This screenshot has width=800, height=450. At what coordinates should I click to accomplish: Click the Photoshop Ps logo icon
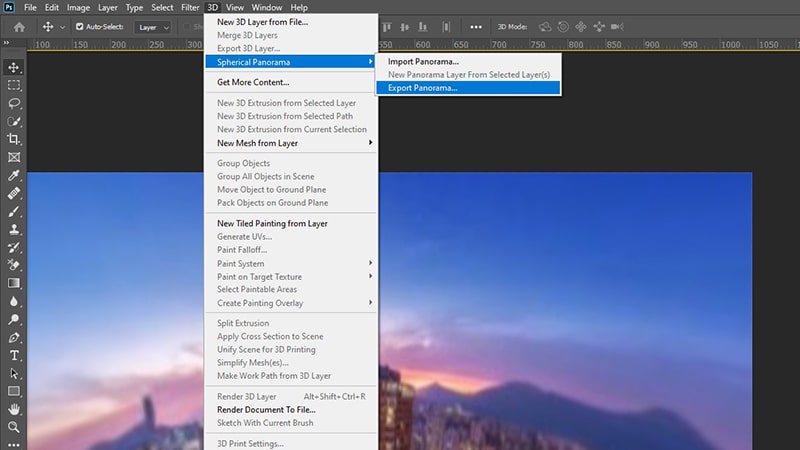point(9,7)
